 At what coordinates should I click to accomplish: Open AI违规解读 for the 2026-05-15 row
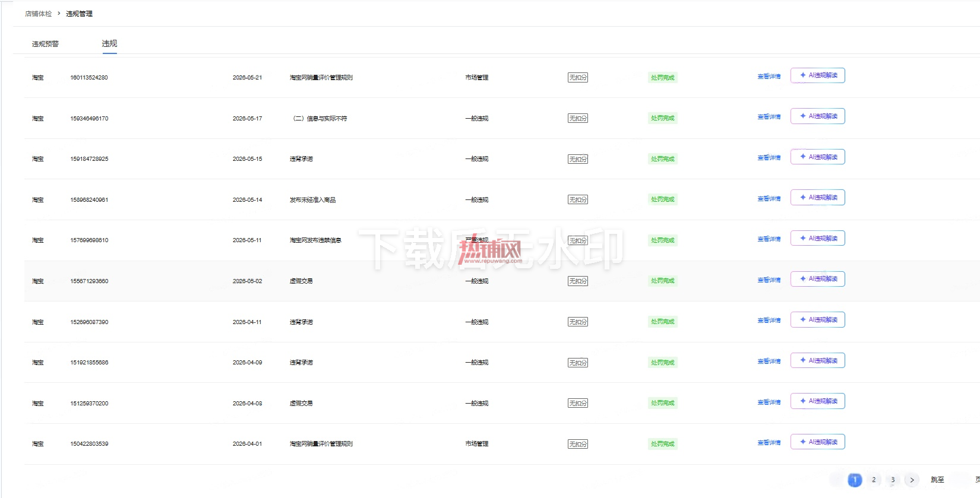(x=817, y=157)
